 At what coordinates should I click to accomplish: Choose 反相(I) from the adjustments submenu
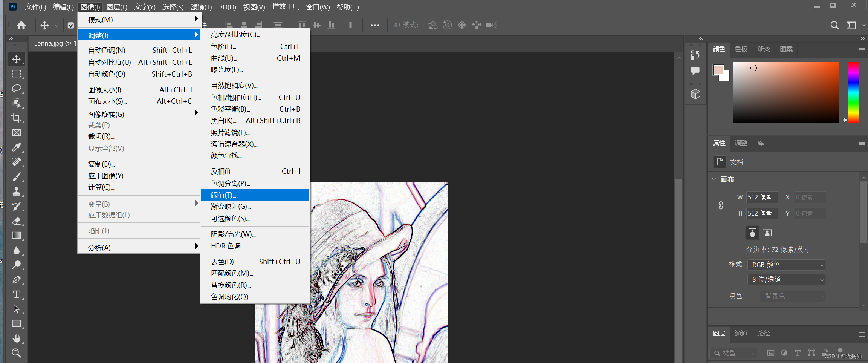(255, 171)
